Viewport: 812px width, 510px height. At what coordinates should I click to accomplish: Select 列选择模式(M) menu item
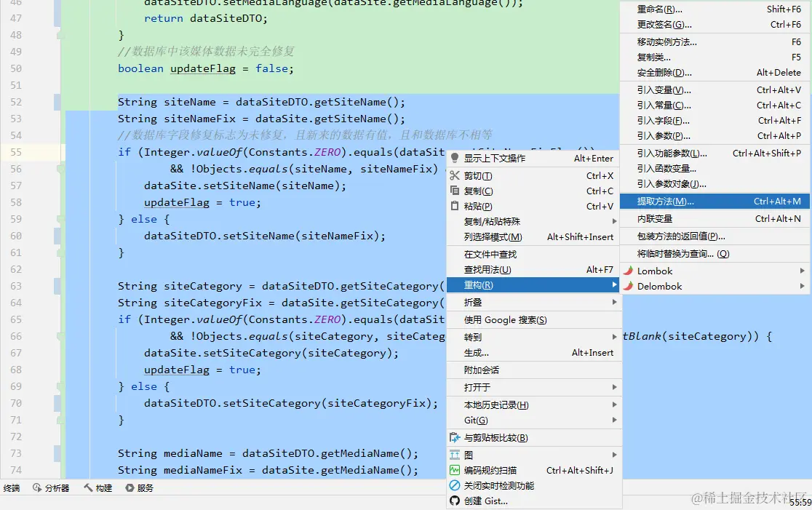coord(534,236)
